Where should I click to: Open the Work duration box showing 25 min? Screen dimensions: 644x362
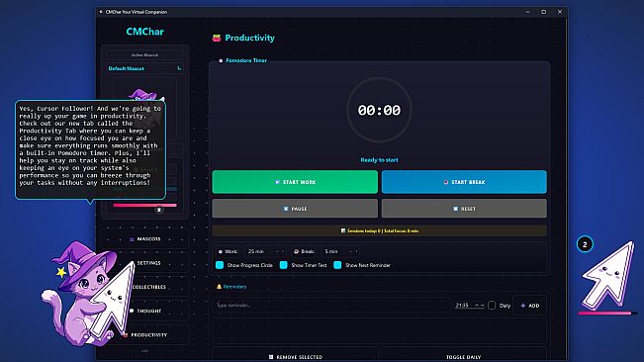265,251
